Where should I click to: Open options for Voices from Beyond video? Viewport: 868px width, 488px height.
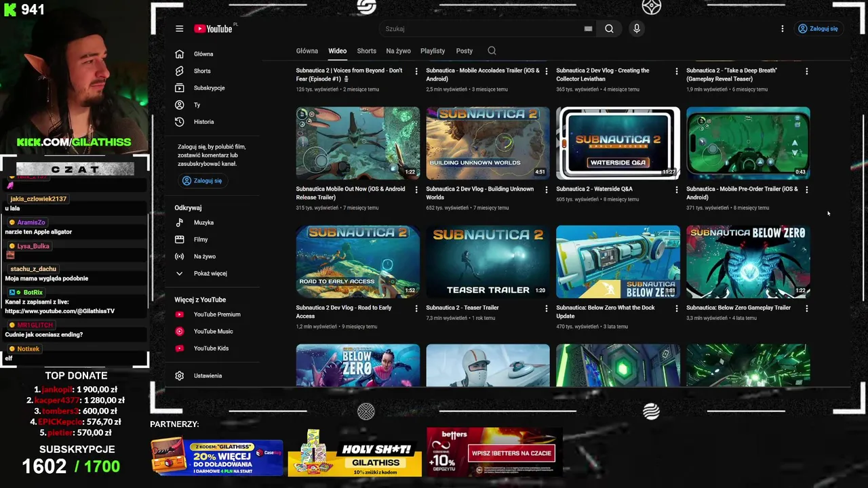(416, 71)
